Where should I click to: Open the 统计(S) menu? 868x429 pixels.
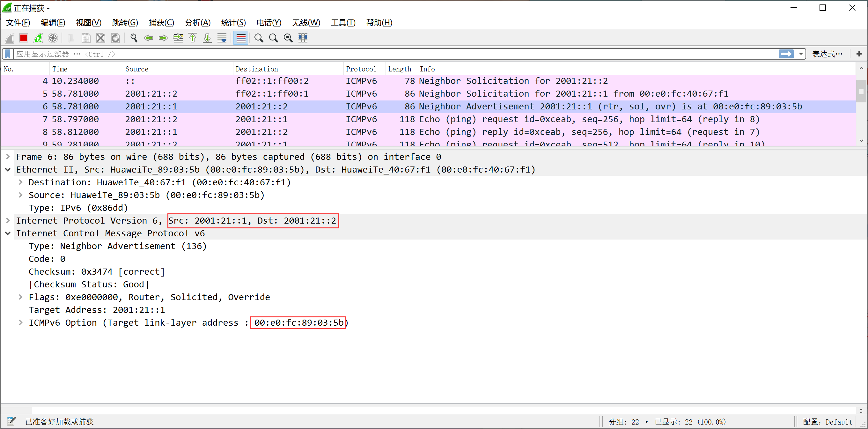pyautogui.click(x=233, y=23)
